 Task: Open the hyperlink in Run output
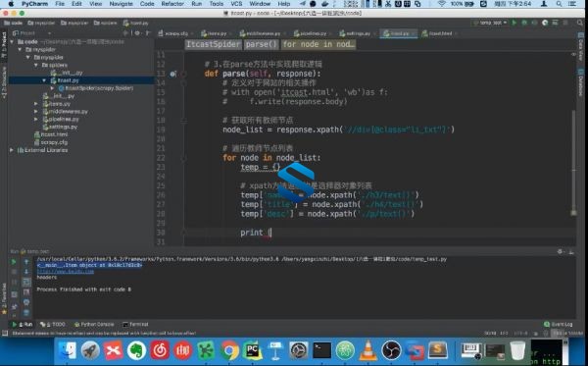click(x=66, y=271)
